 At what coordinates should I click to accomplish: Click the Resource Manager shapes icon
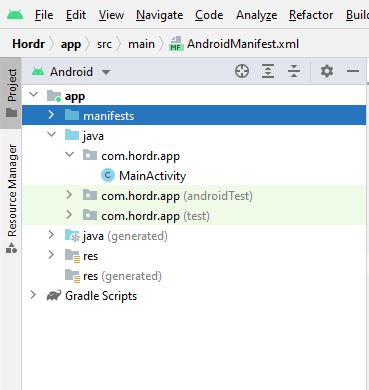11,248
